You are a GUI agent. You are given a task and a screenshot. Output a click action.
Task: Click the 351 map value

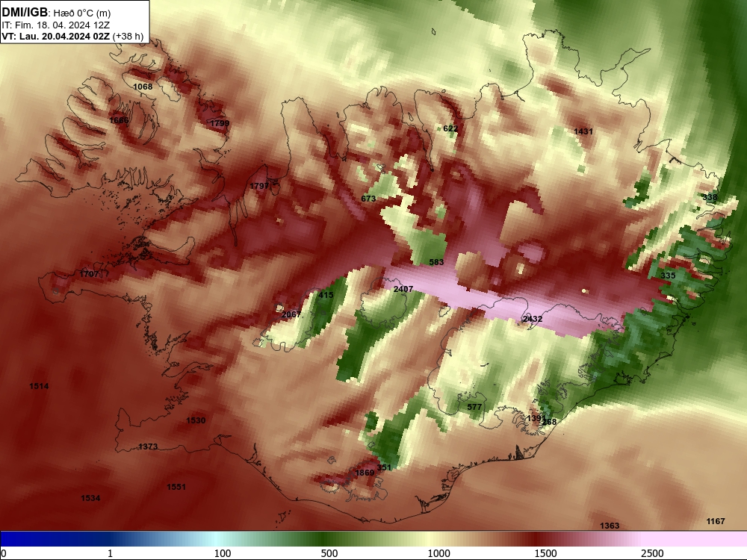pyautogui.click(x=384, y=467)
